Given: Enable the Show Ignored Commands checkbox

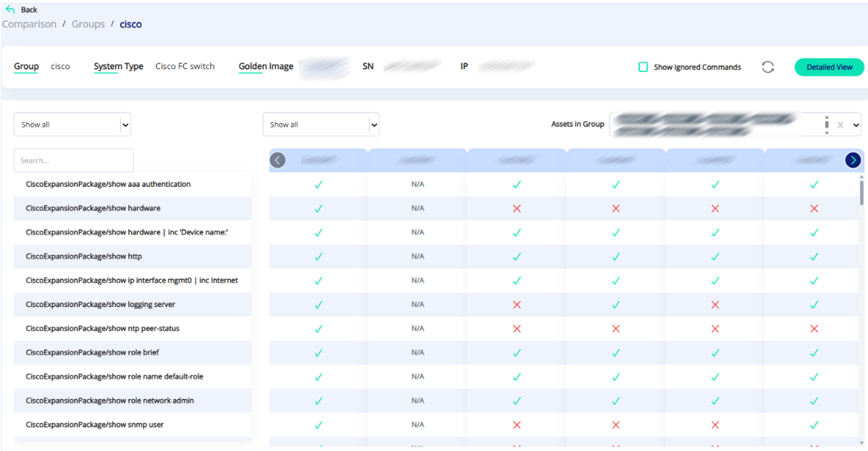Looking at the screenshot, I should pos(643,67).
